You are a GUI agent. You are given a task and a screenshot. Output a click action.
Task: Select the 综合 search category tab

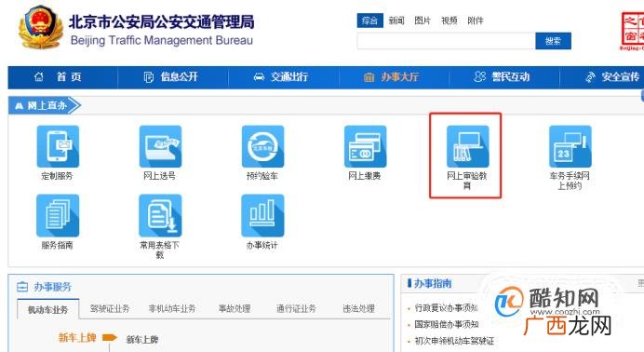[370, 20]
